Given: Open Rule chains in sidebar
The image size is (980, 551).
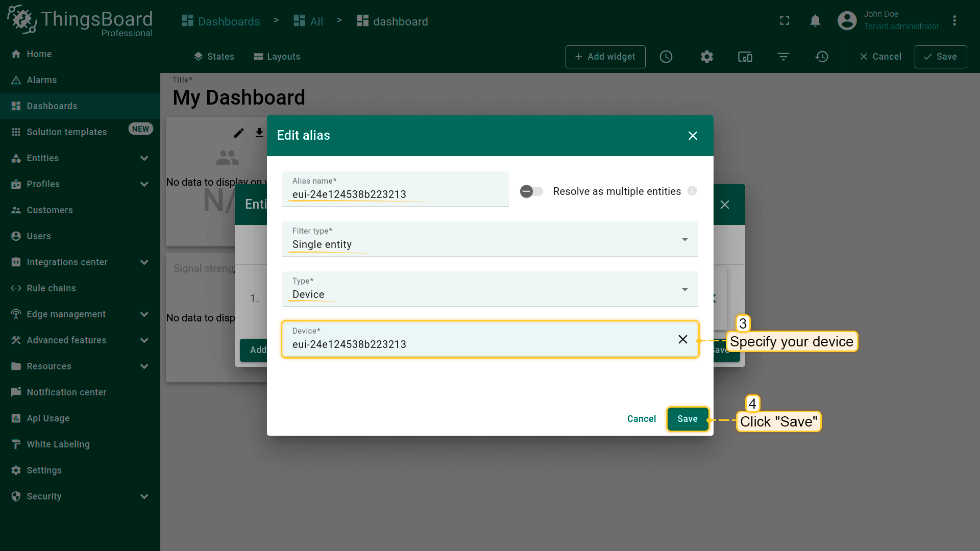Looking at the screenshot, I should click(x=51, y=288).
